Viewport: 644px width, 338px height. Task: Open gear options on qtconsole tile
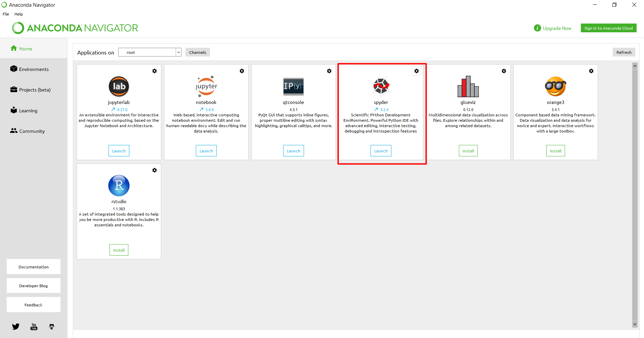329,71
